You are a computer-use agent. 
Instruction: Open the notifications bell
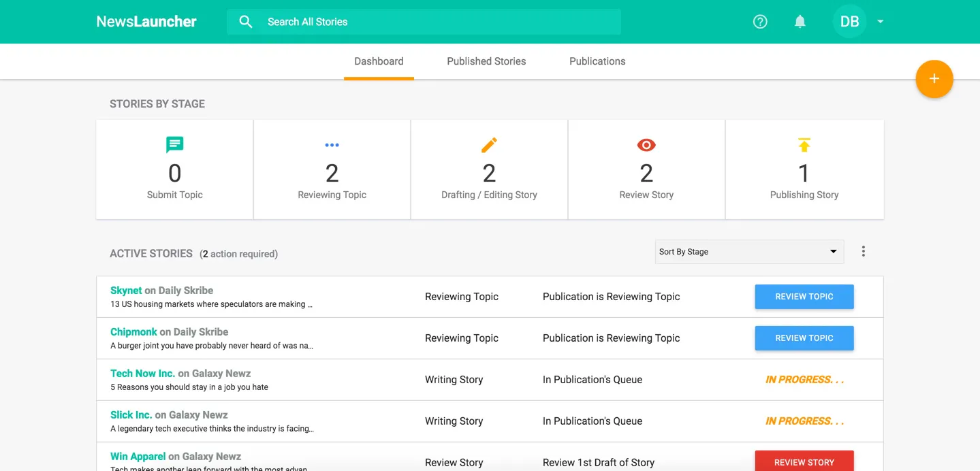point(800,22)
